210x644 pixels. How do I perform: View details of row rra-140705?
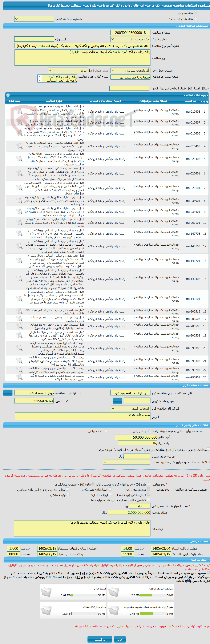pyautogui.click(x=19, y=233)
